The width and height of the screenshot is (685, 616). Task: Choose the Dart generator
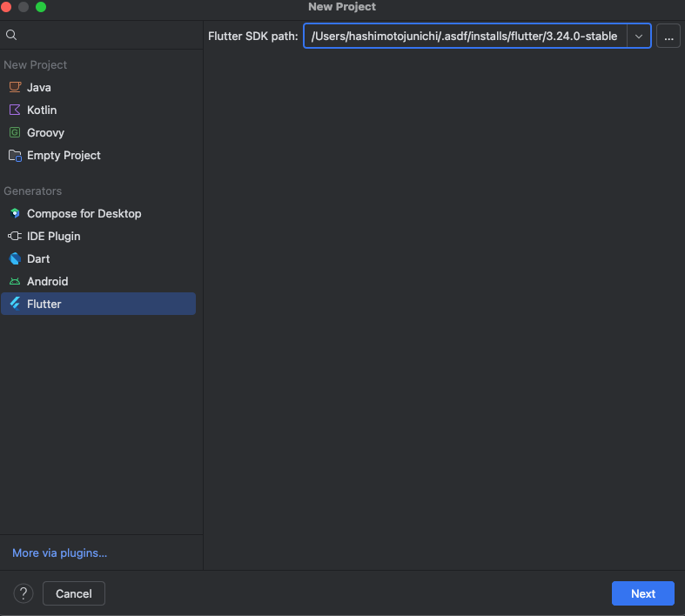pyautogui.click(x=98, y=259)
